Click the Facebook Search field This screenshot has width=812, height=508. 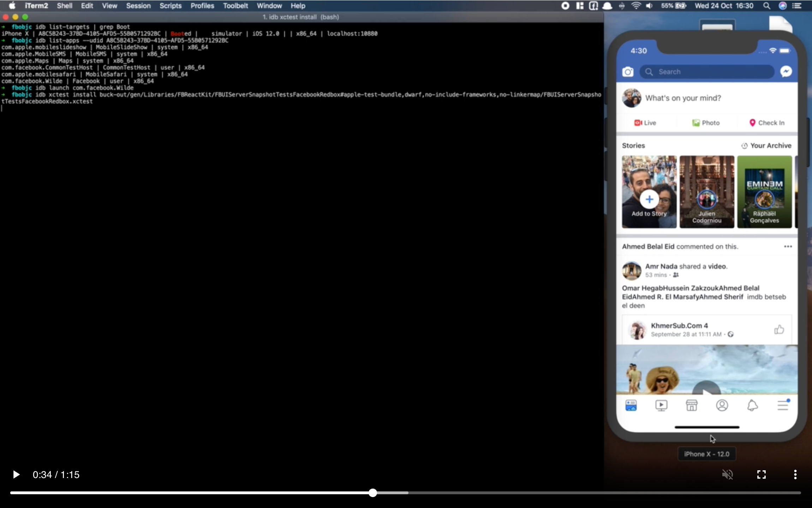(707, 72)
